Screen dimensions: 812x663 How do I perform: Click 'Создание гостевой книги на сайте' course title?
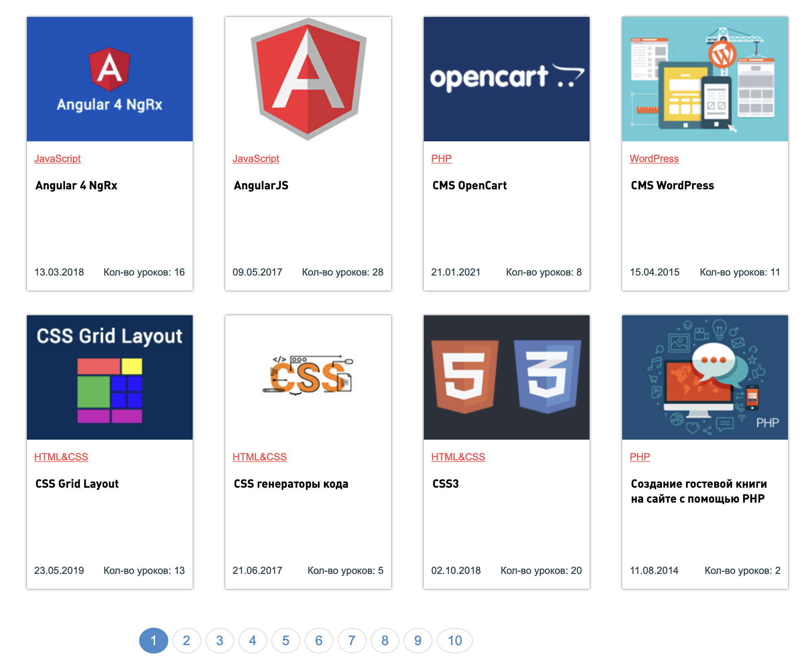(x=699, y=491)
